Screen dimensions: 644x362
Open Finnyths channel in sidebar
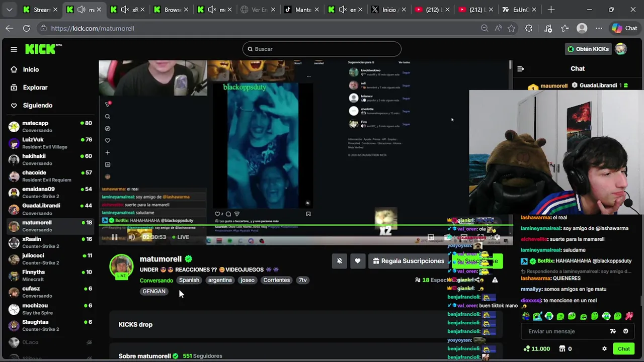(50, 276)
